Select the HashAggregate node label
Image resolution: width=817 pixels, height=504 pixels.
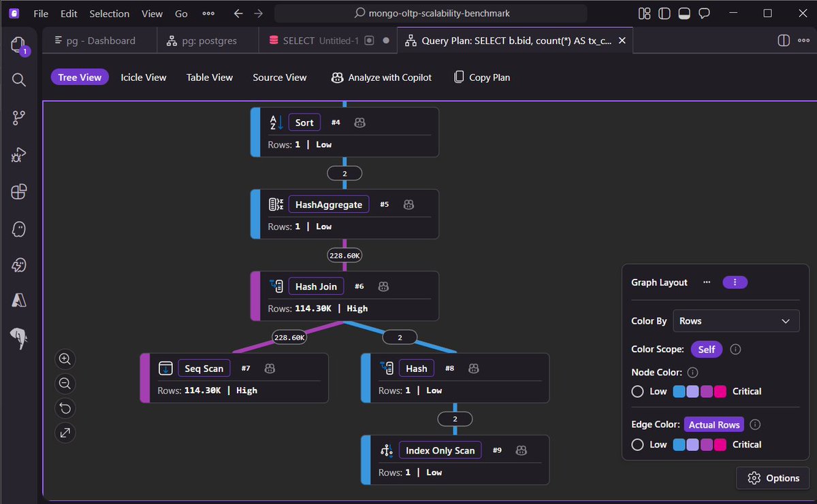click(328, 205)
